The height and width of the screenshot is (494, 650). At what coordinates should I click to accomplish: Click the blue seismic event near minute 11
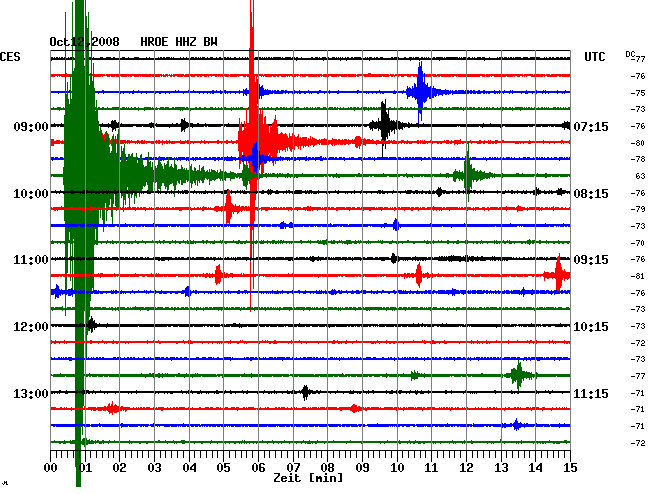pyautogui.click(x=421, y=92)
